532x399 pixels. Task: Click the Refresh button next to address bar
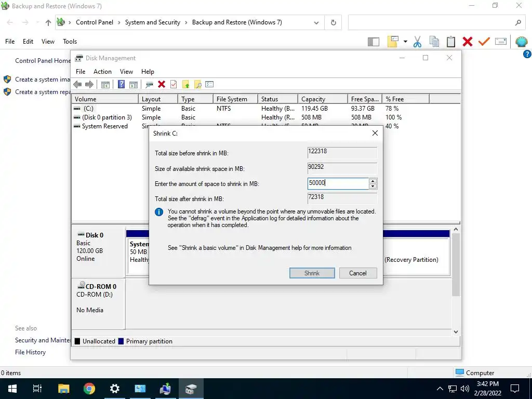(333, 22)
